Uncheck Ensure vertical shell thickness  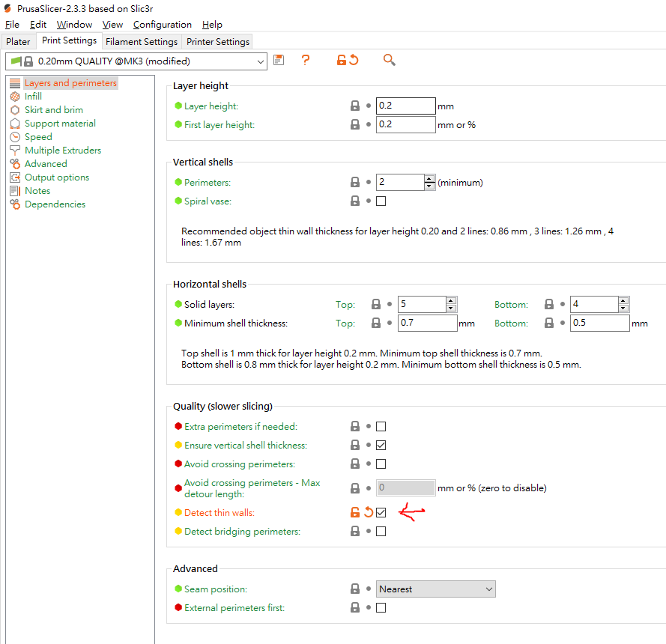coord(381,445)
